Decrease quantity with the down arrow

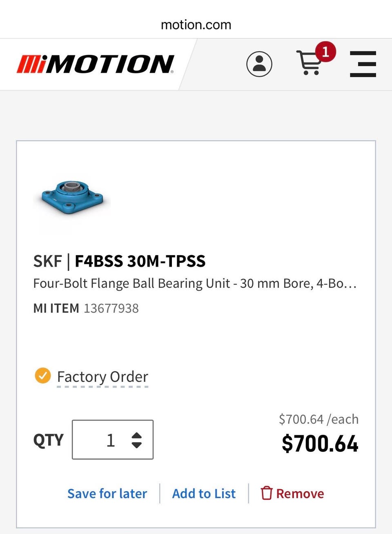[137, 445]
